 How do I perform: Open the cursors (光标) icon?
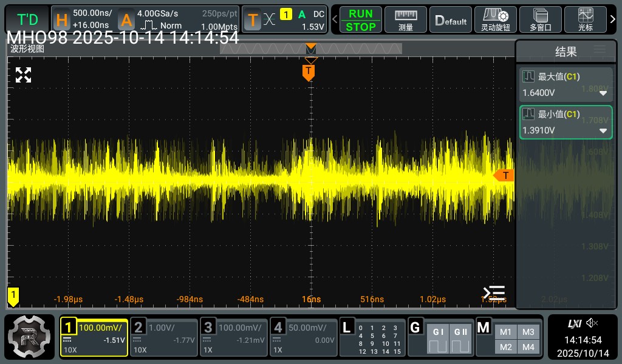[x=585, y=20]
